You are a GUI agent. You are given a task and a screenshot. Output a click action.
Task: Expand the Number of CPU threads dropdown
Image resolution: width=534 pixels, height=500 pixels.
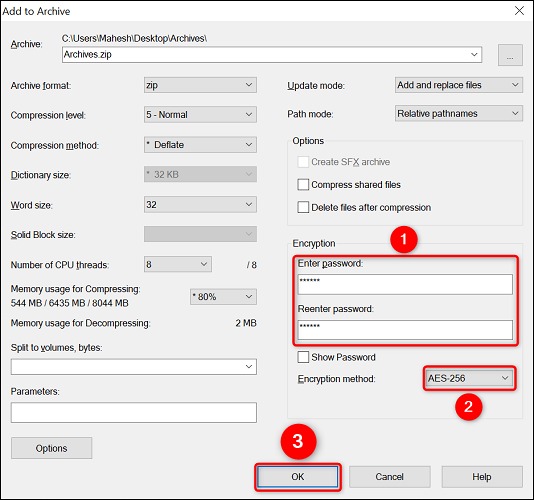(x=177, y=264)
